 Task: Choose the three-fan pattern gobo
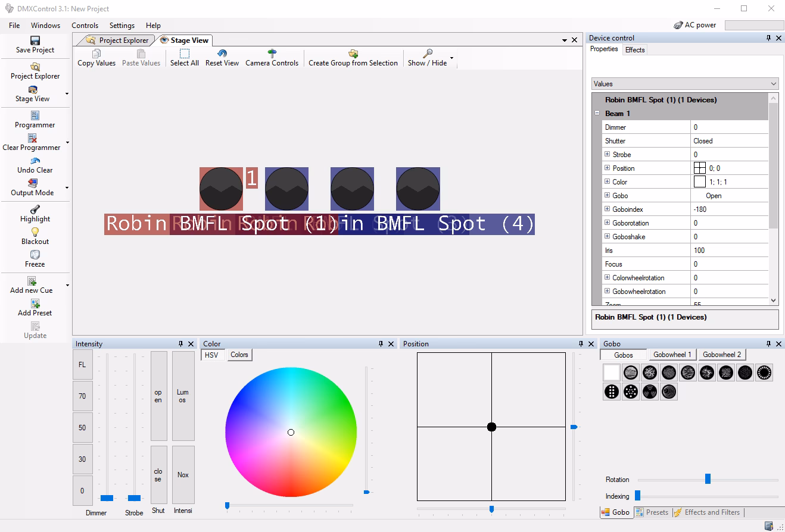[650, 392]
